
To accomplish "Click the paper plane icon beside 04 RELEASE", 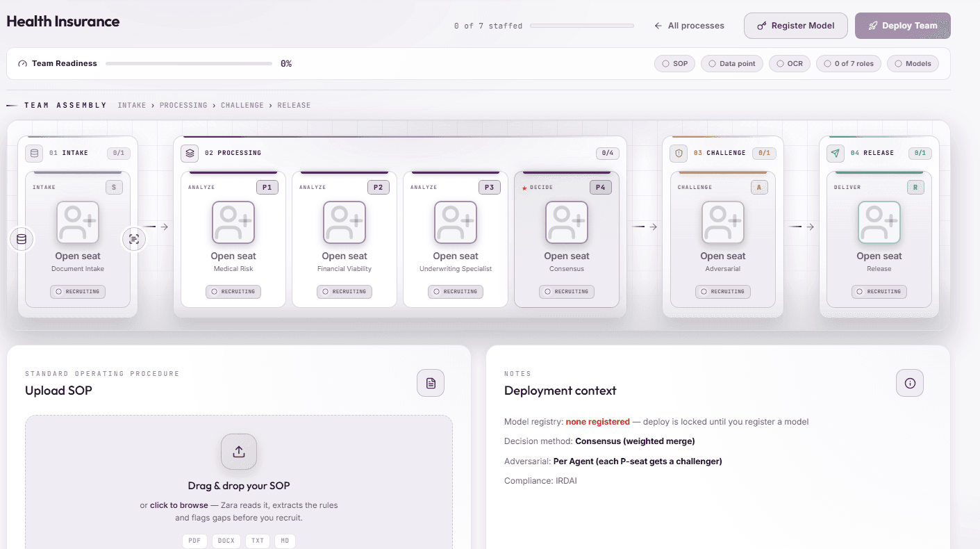I will point(836,153).
